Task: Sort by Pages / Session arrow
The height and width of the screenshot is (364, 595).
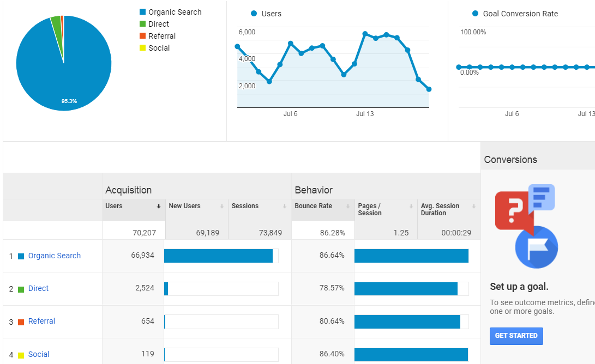Action: pyautogui.click(x=411, y=207)
